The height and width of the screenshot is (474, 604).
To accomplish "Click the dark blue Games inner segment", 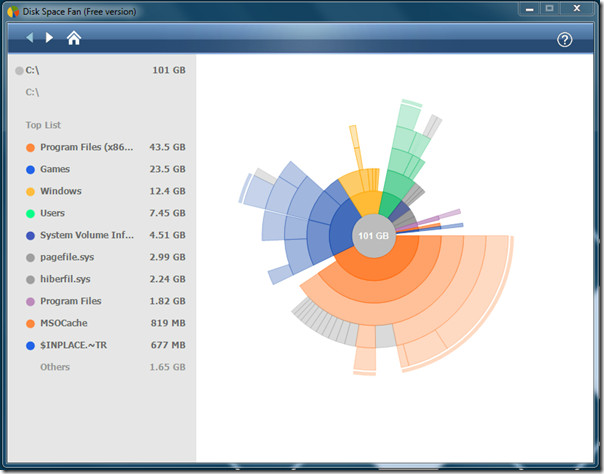I will coord(341,231).
